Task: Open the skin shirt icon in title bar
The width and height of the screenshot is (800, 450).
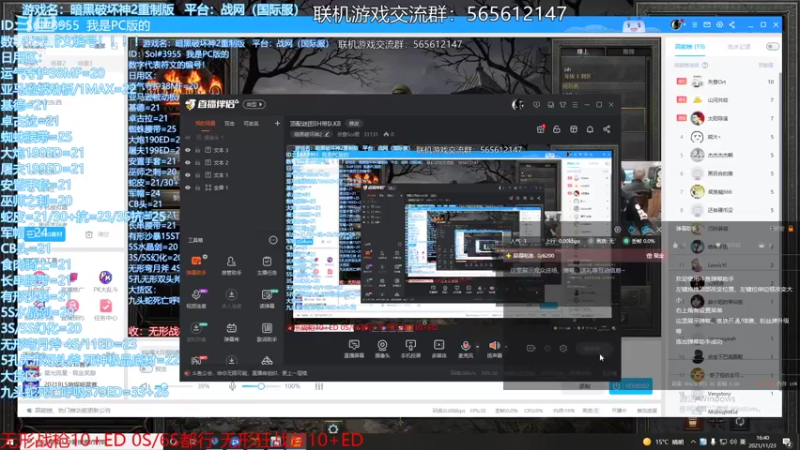Action: tap(563, 105)
